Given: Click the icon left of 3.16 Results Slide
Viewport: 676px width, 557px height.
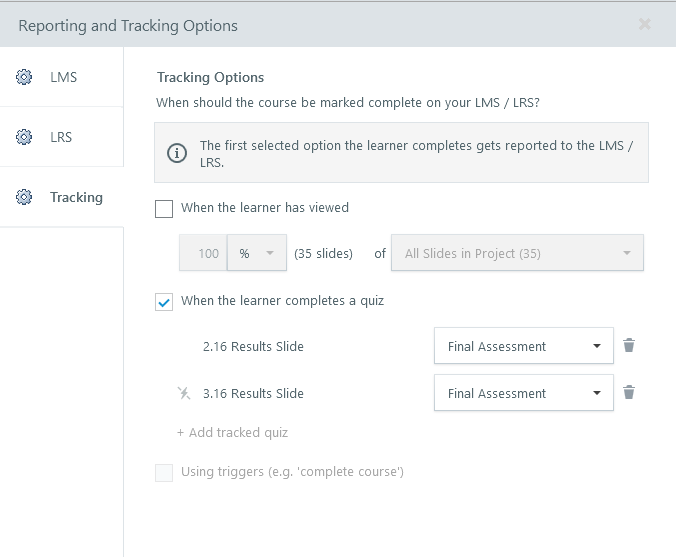Looking at the screenshot, I should [183, 393].
